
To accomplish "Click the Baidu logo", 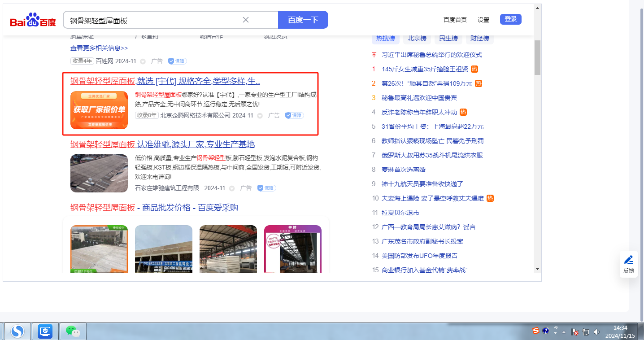I will coord(33,20).
